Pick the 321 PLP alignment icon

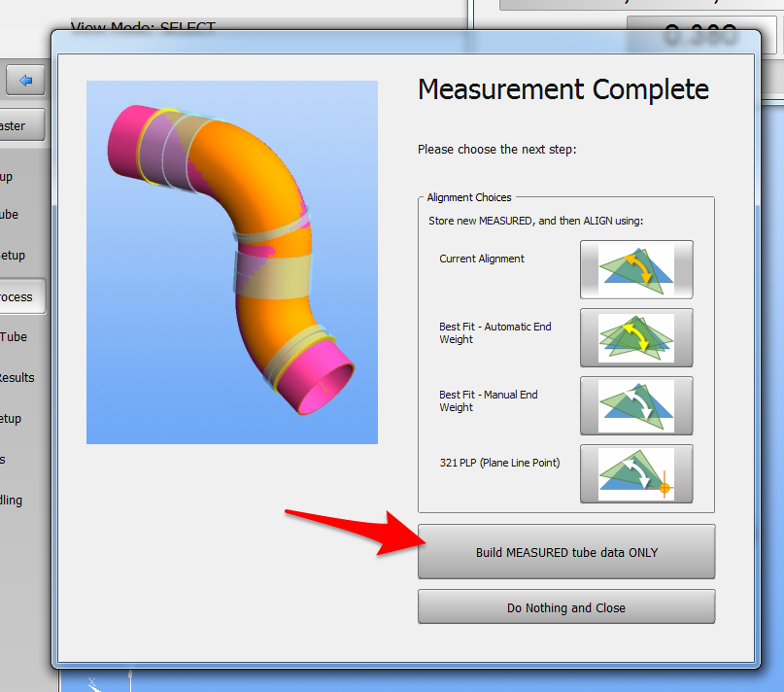point(636,473)
